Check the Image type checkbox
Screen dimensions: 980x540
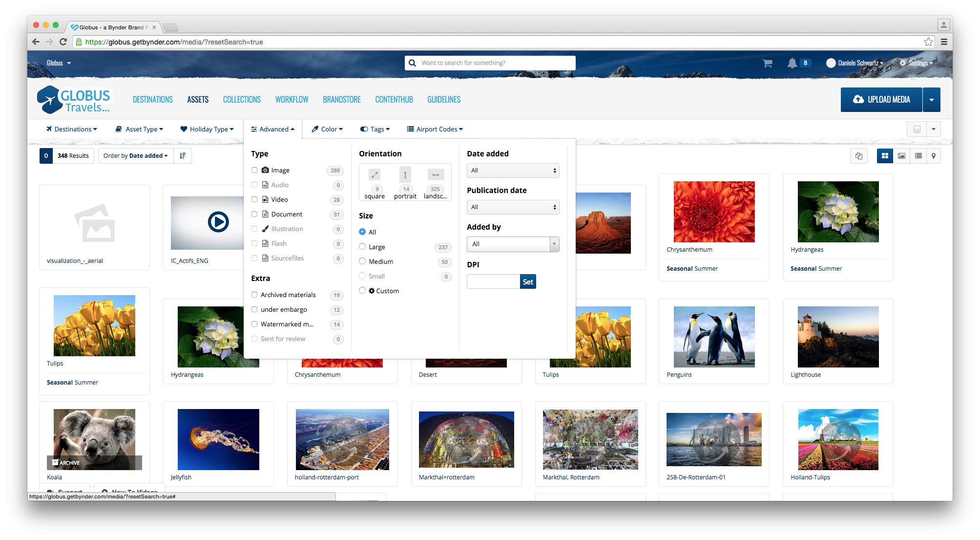(x=254, y=170)
